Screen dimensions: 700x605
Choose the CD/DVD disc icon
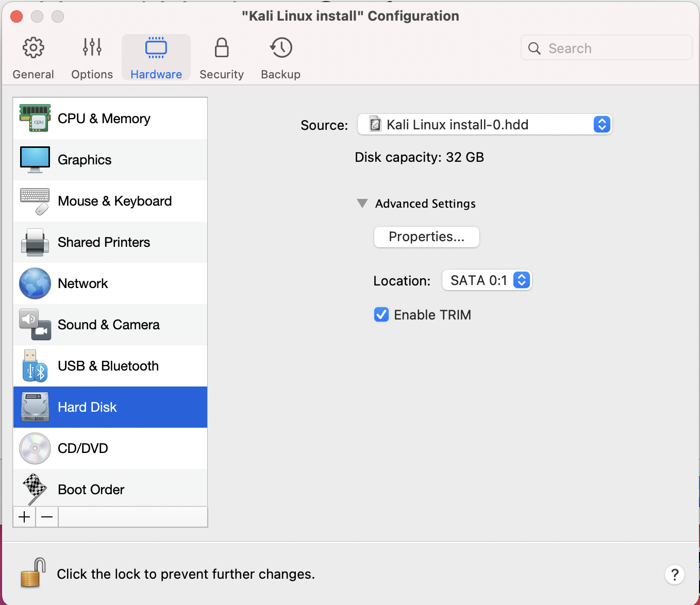[x=35, y=448]
